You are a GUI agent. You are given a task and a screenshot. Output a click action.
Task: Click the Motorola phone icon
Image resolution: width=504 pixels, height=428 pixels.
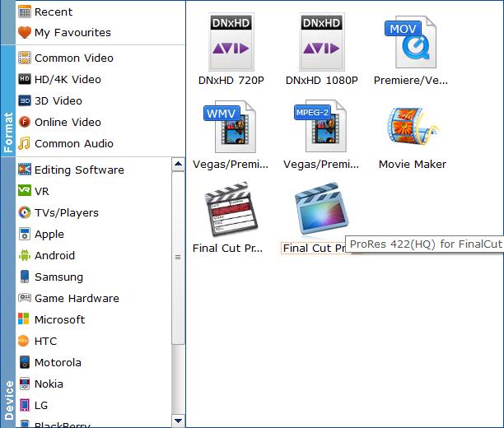point(25,362)
